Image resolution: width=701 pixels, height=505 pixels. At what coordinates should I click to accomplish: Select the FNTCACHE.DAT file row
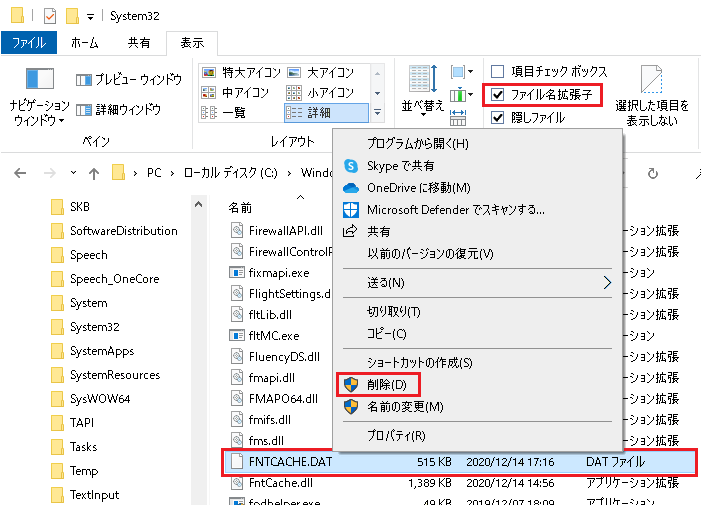459,462
